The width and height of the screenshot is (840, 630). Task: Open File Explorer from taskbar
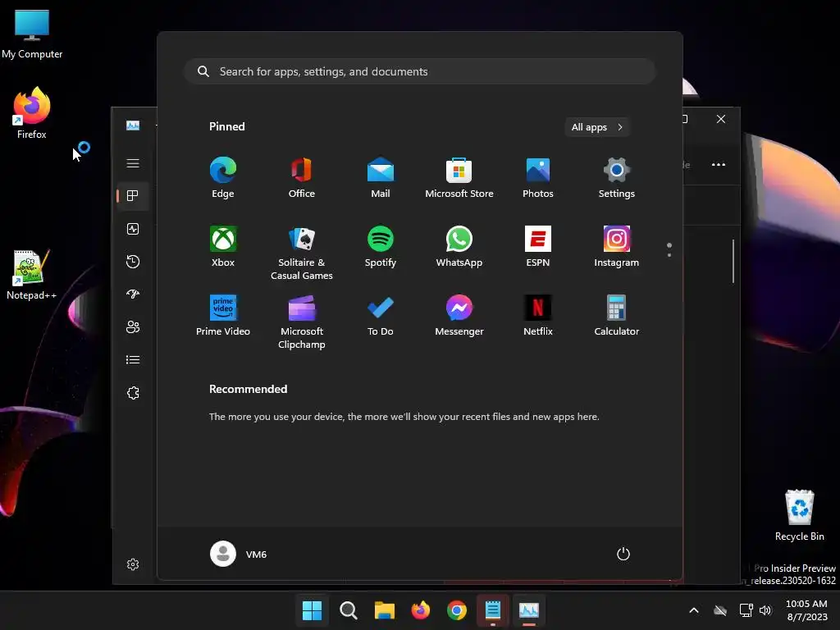(384, 610)
